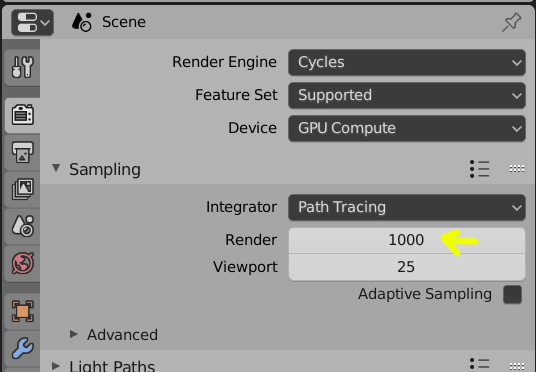Enable the Adaptive Sampling checkbox

point(512,294)
